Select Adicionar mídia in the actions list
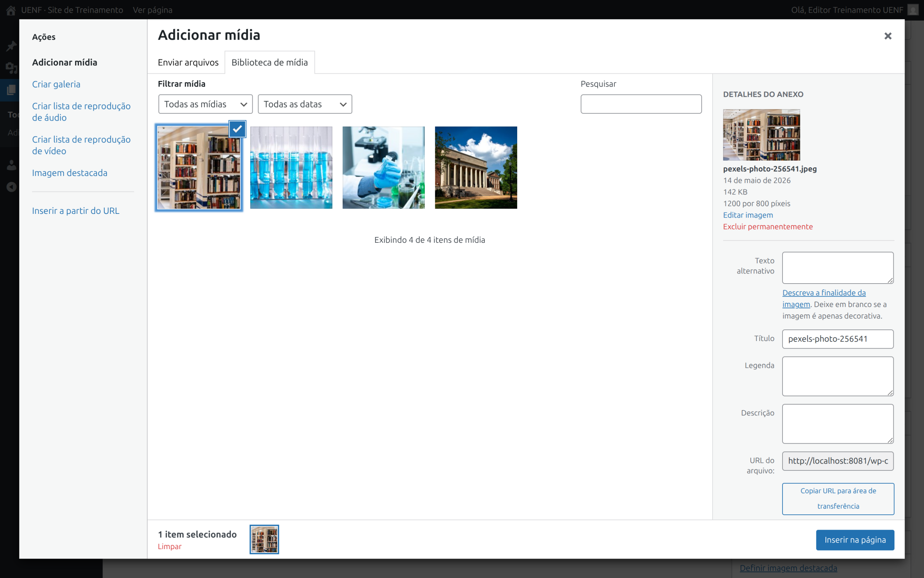The image size is (924, 578). click(x=65, y=62)
